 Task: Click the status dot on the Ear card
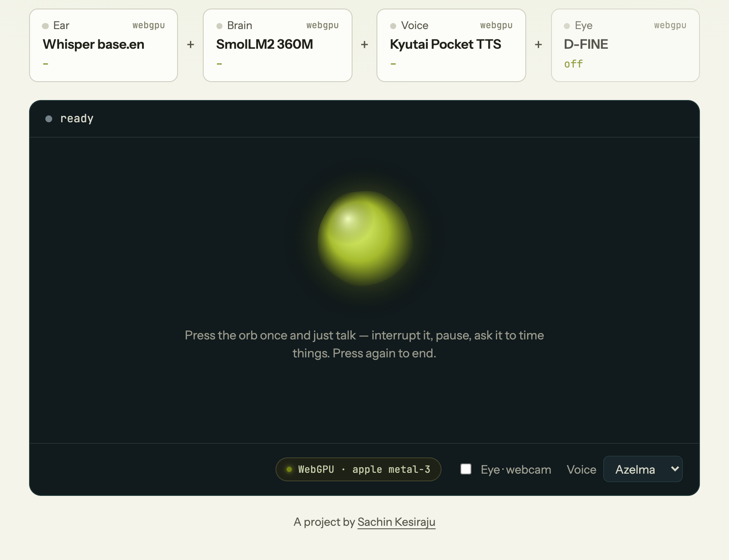[x=45, y=26]
